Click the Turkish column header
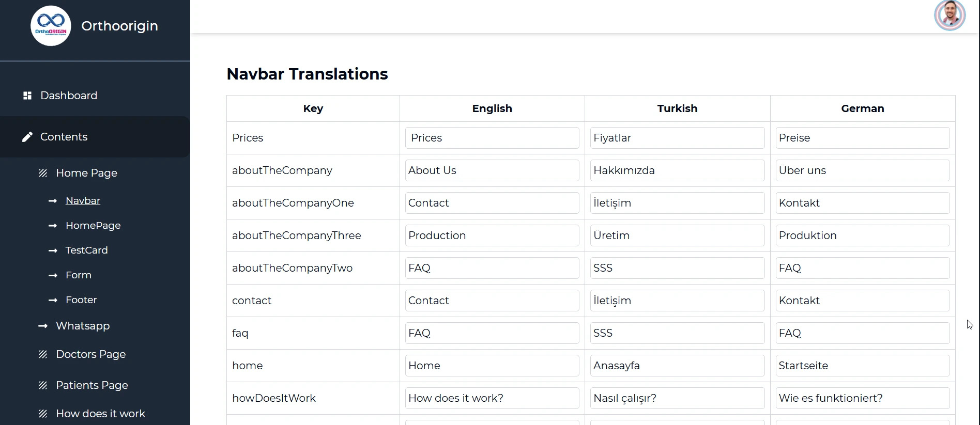The width and height of the screenshot is (980, 425). click(x=677, y=108)
